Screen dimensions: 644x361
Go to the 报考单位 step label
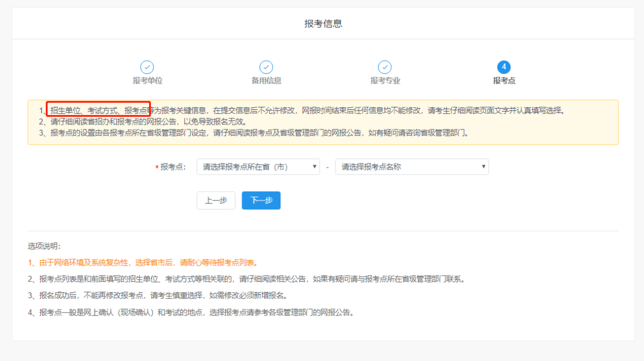coord(147,81)
